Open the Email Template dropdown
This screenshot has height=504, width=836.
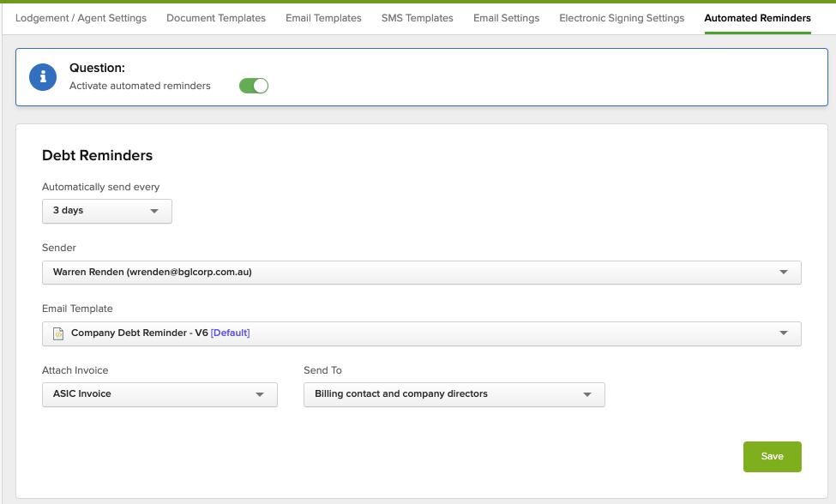point(421,333)
